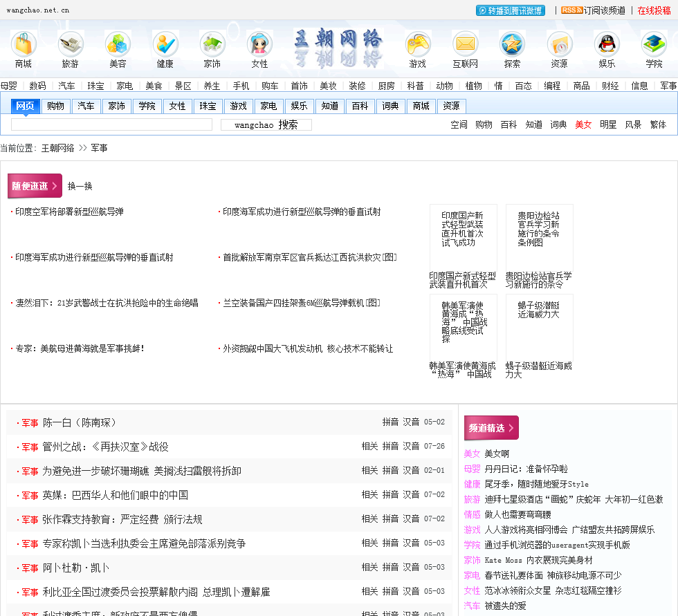Switch to the 购物 search tab

point(55,106)
